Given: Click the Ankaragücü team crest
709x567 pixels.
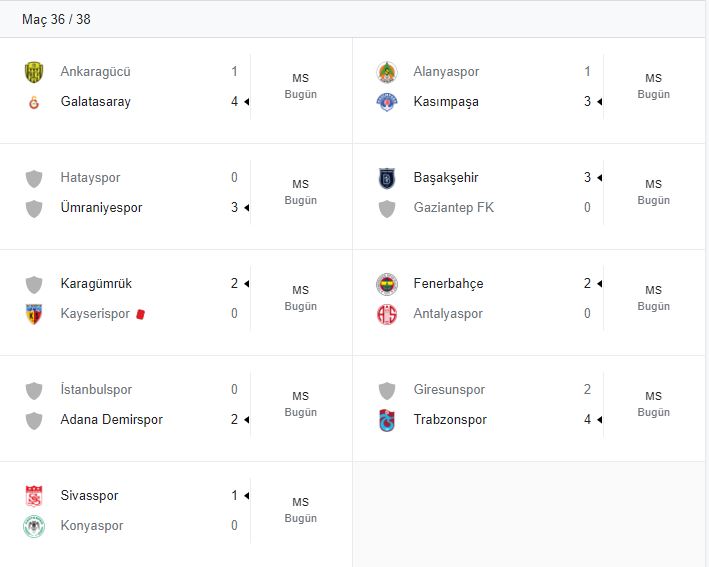Looking at the screenshot, I should 34,72.
